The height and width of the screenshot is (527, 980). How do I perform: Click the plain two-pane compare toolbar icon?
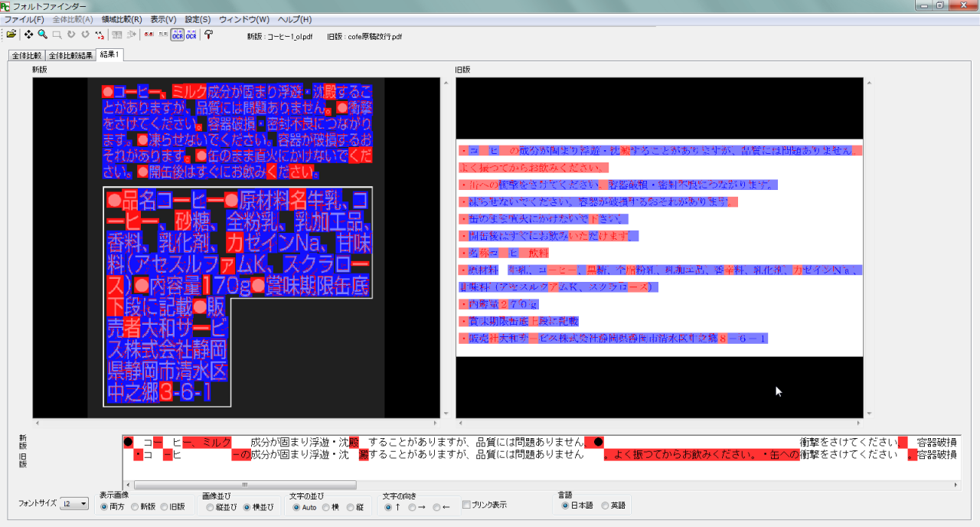pyautogui.click(x=163, y=34)
